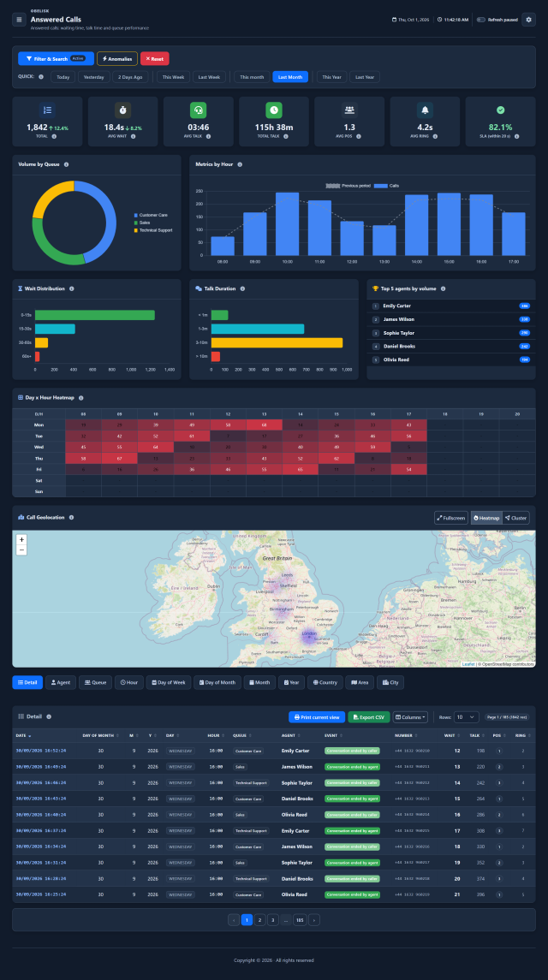Switch to the Hour tab
This screenshot has width=548, height=980.
tap(129, 682)
